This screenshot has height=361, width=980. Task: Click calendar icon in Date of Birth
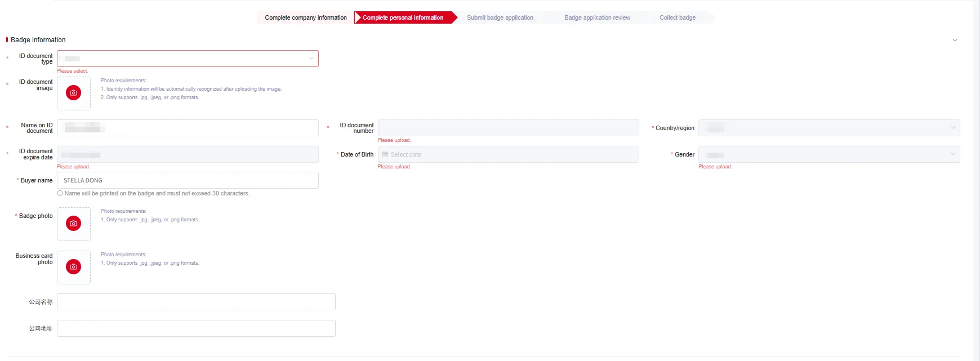tap(385, 154)
